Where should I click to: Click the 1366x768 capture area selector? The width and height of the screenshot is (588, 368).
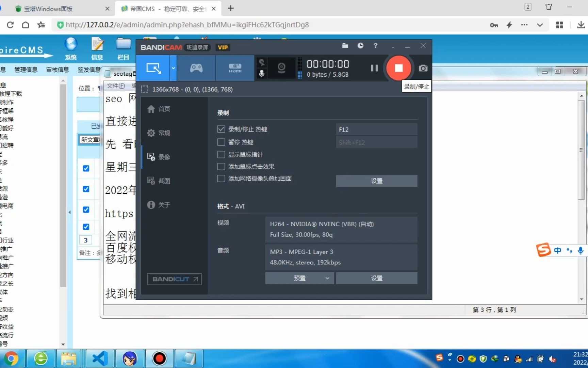[187, 89]
